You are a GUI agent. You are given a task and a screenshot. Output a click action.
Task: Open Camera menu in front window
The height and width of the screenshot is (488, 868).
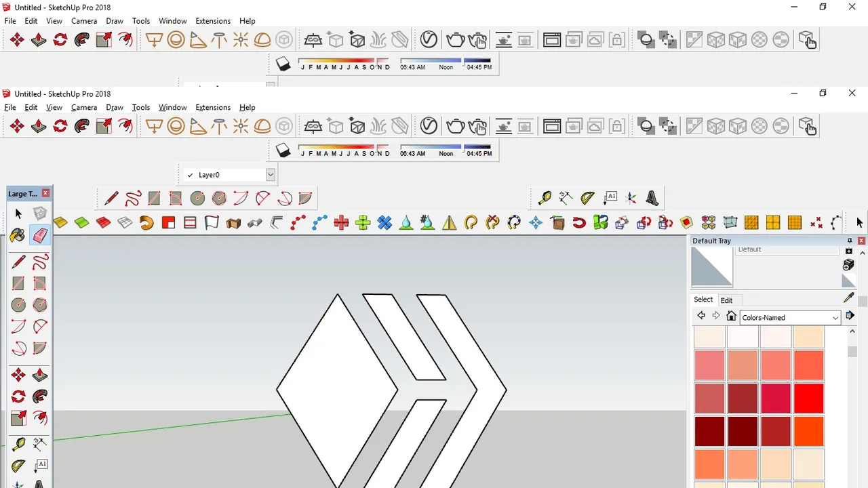tap(84, 107)
